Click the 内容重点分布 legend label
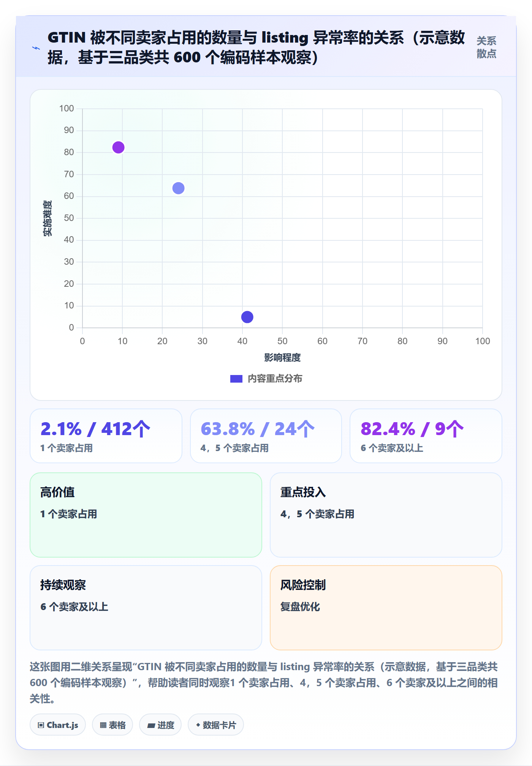Viewport: 532px width, 766px height. [275, 379]
